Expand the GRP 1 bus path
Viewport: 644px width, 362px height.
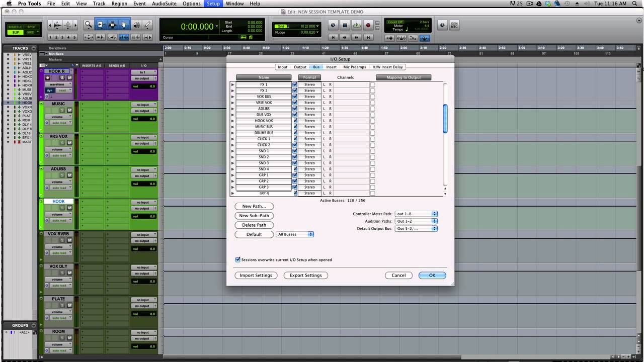[x=232, y=175]
